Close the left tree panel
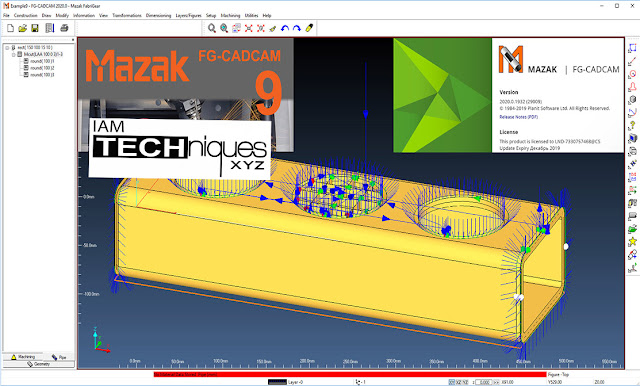The width and height of the screenshot is (640, 386). (x=73, y=40)
